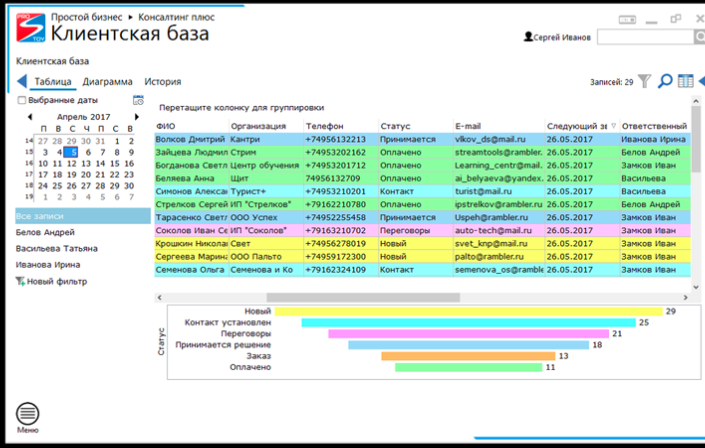The width and height of the screenshot is (705, 448).
Task: Switch to the Таблица tab
Action: point(53,82)
